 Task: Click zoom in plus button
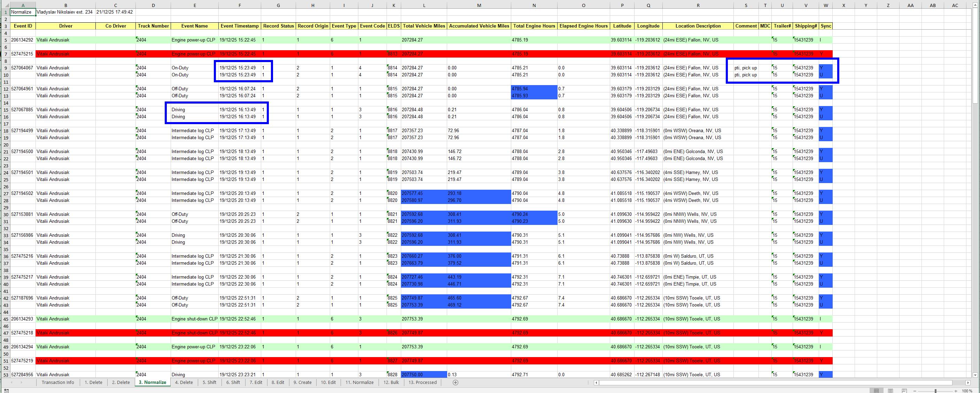click(956, 391)
